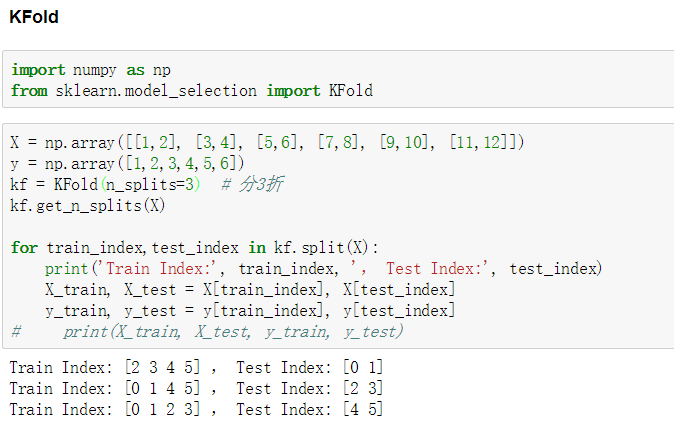This screenshot has width=674, height=432.
Task: Click the blank line before the for loop
Action: tap(338, 227)
